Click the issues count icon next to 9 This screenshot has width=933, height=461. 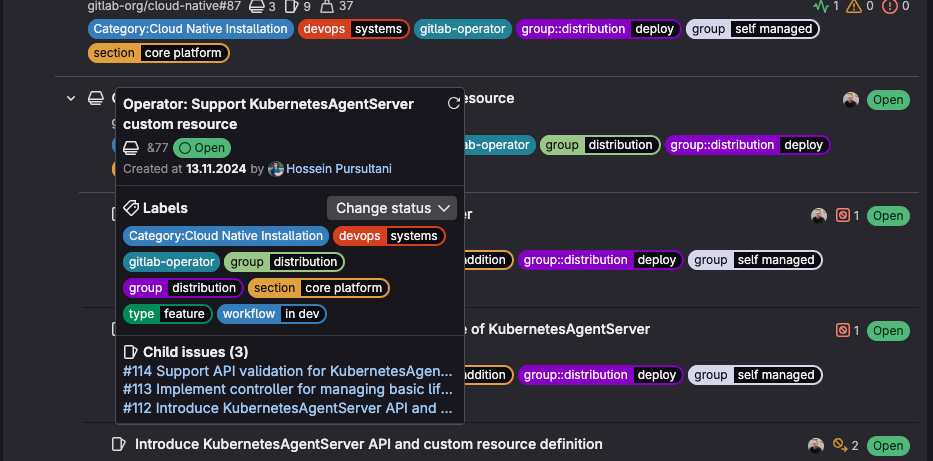click(292, 7)
